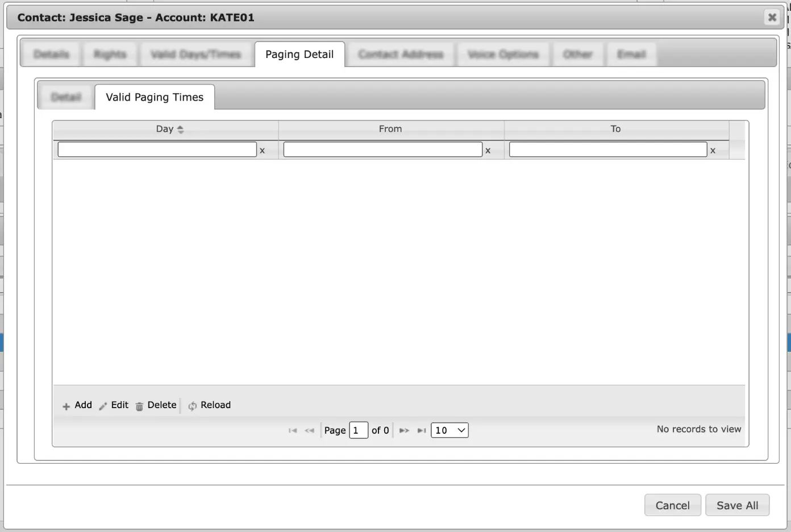Image resolution: width=791 pixels, height=532 pixels.
Task: Open the Voice Options tab
Action: 503,55
